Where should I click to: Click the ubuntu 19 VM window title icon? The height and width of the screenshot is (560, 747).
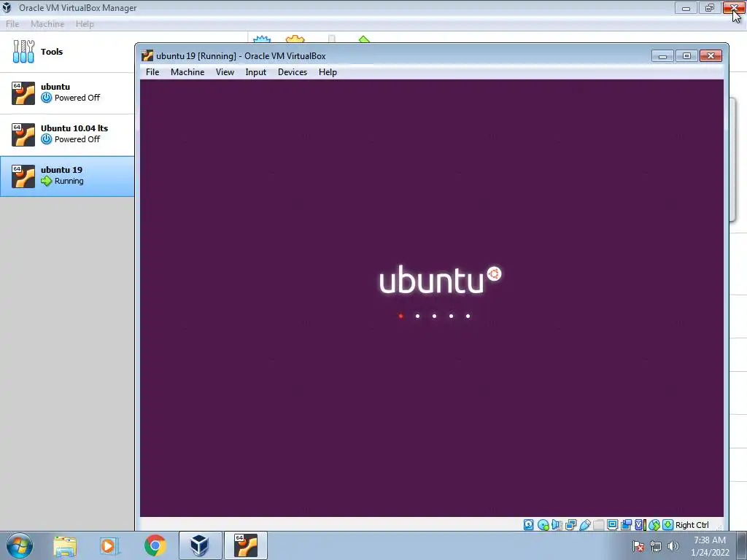(x=147, y=55)
